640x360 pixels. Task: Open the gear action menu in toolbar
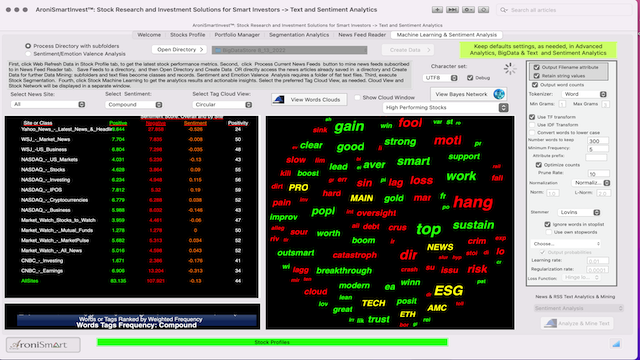(x=468, y=9)
